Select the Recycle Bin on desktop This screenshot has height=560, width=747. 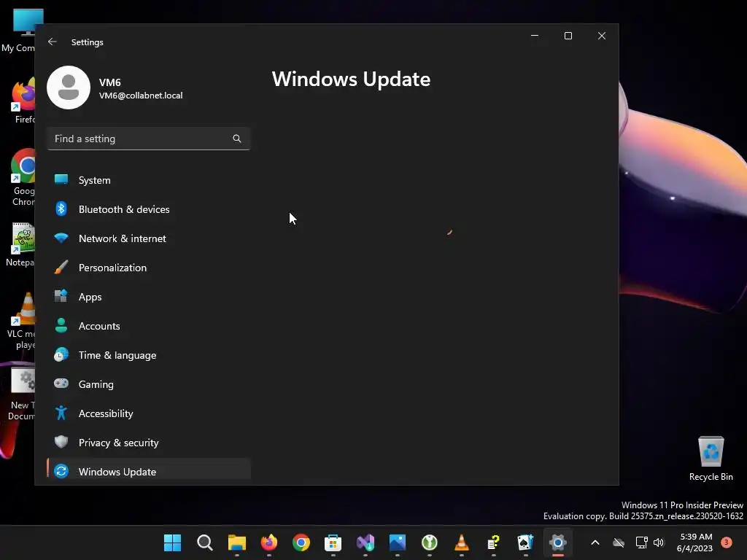(711, 459)
